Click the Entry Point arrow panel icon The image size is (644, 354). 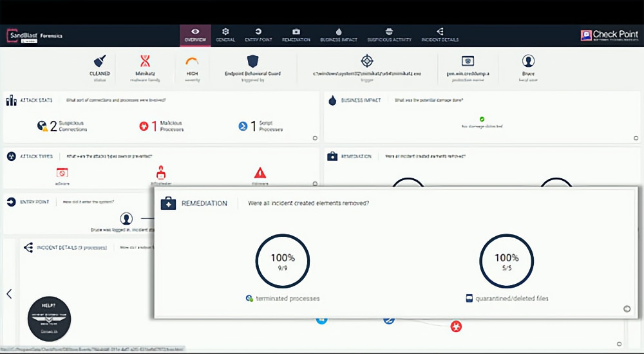pos(12,201)
